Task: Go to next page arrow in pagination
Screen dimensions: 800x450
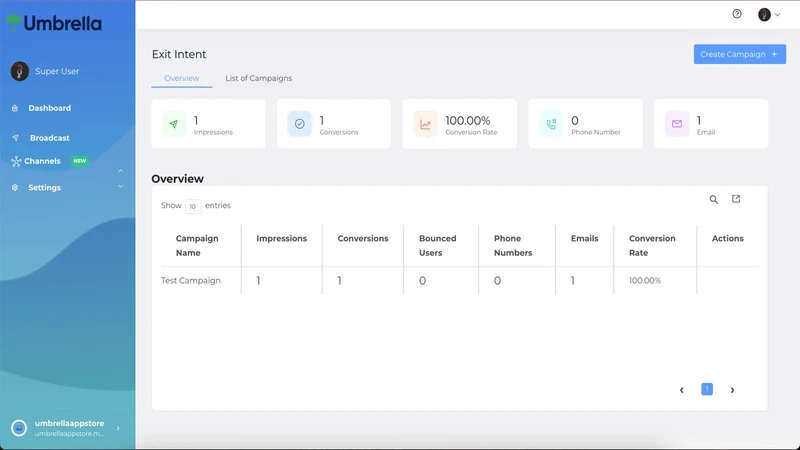Action: [732, 390]
